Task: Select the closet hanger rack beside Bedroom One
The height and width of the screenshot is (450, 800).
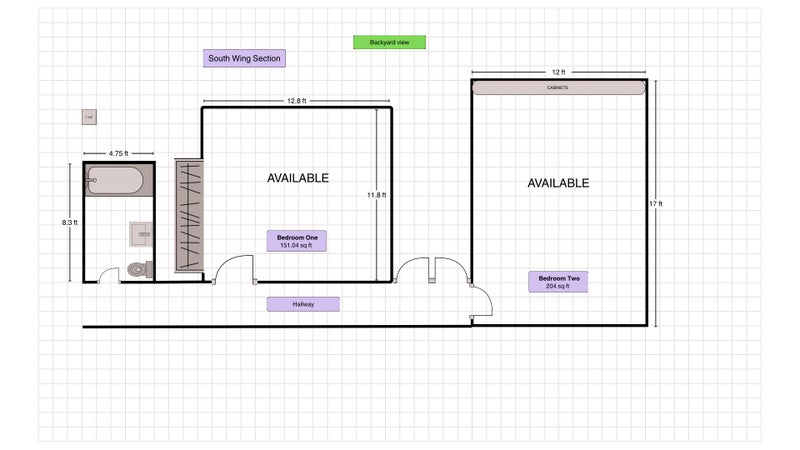Action: [189, 215]
